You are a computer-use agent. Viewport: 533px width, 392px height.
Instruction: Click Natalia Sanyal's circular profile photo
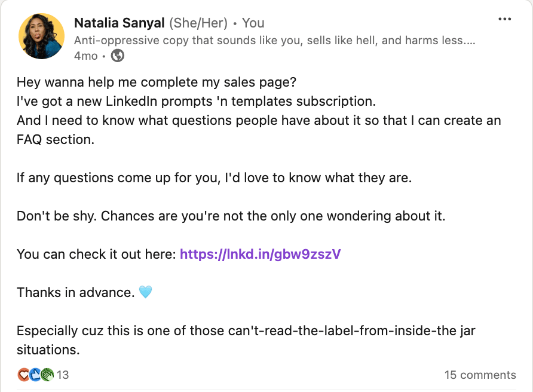41,36
